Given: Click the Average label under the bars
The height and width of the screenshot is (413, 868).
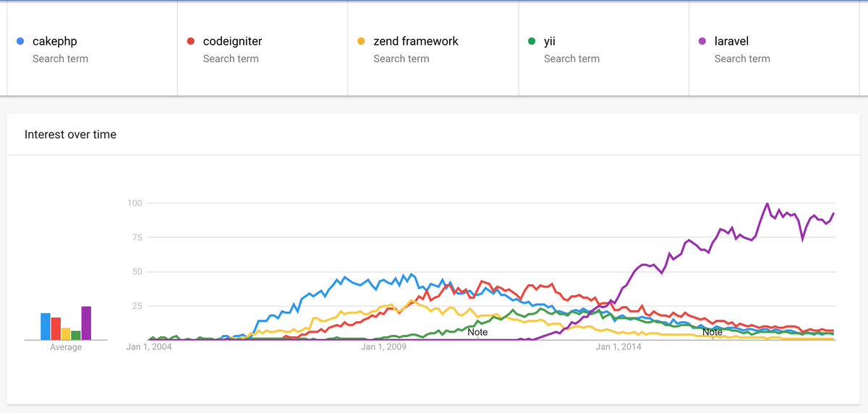Looking at the screenshot, I should point(66,347).
